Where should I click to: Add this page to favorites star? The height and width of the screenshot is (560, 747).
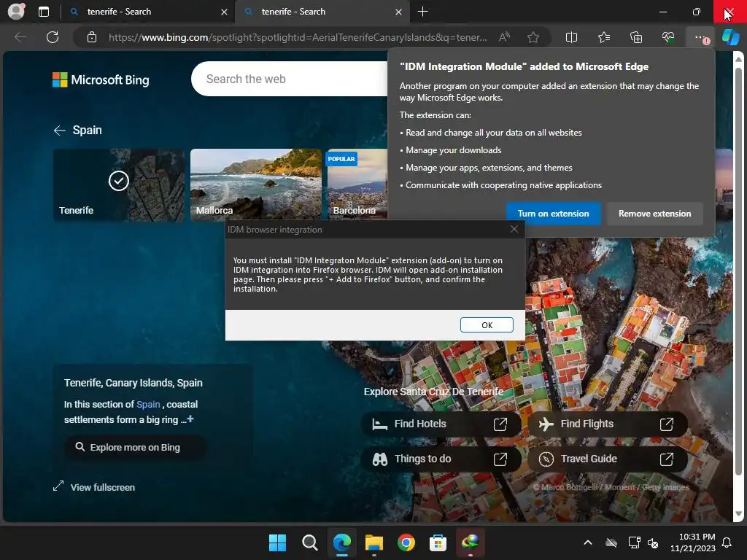pos(533,37)
